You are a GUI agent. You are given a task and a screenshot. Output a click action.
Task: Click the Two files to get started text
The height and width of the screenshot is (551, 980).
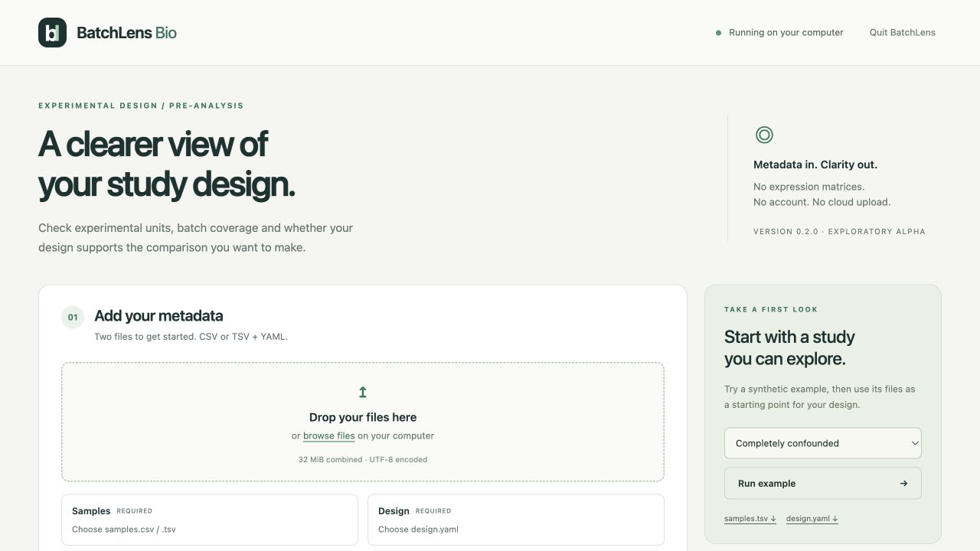tap(191, 337)
